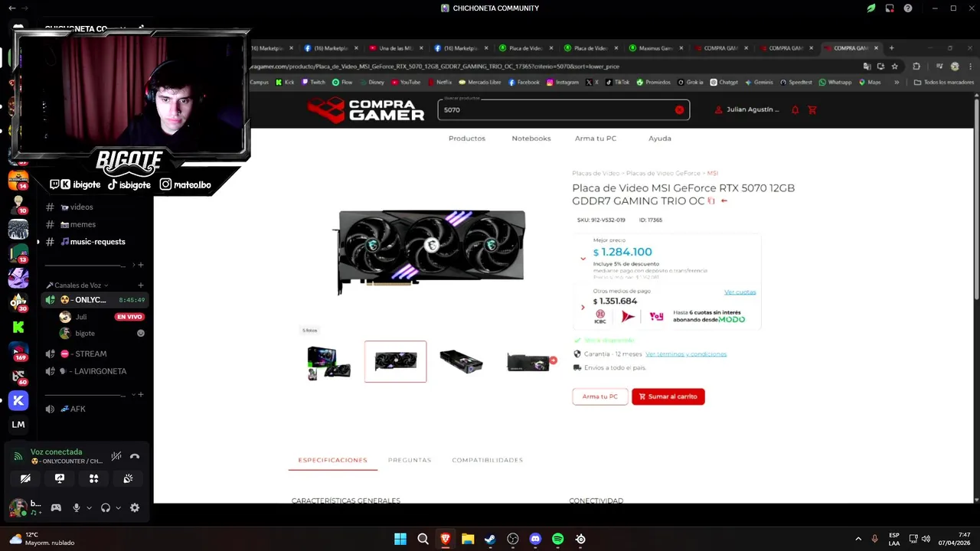Screen dimensions: 980x551
Task: Deafen Discord headphones
Action: click(106, 507)
